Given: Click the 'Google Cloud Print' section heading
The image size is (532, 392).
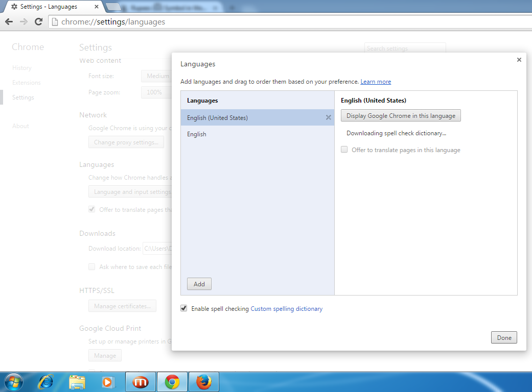Looking at the screenshot, I should [110, 328].
